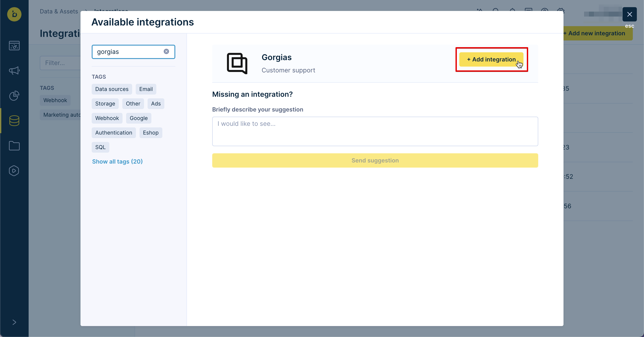This screenshot has height=337, width=644.
Task: Clear the gorgias search text
Action: 166,51
